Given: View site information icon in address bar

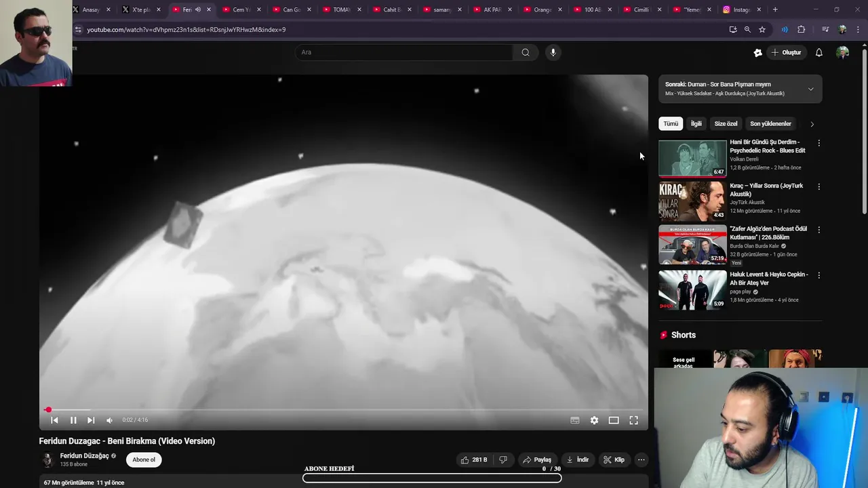Looking at the screenshot, I should click(x=78, y=30).
